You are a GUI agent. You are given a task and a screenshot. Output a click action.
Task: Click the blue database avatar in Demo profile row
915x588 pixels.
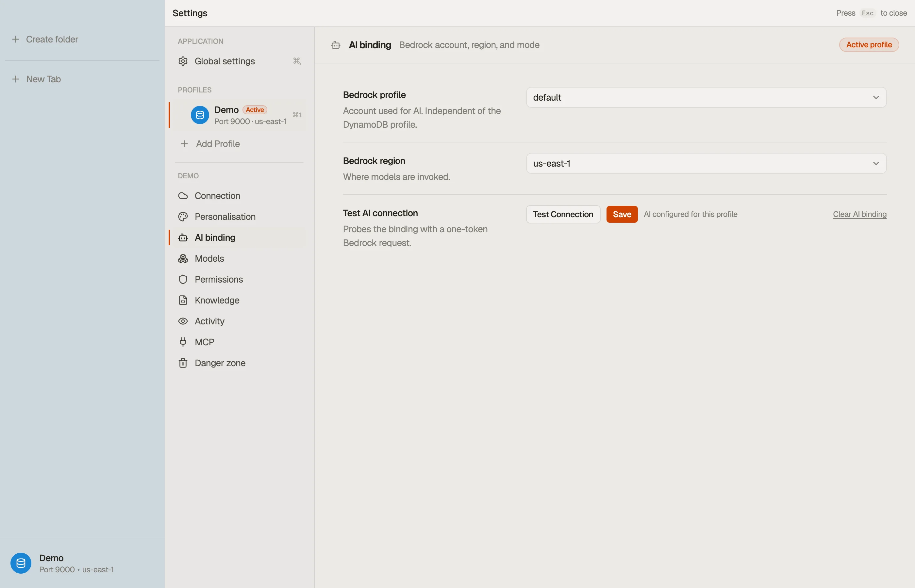point(200,115)
